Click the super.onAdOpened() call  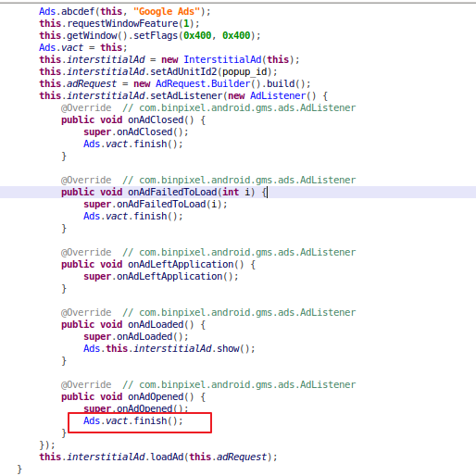[x=136, y=408]
